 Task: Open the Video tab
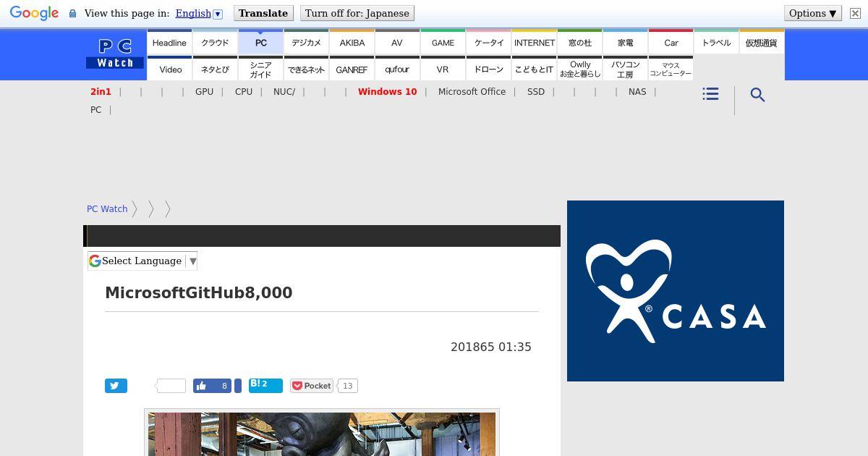coord(169,69)
